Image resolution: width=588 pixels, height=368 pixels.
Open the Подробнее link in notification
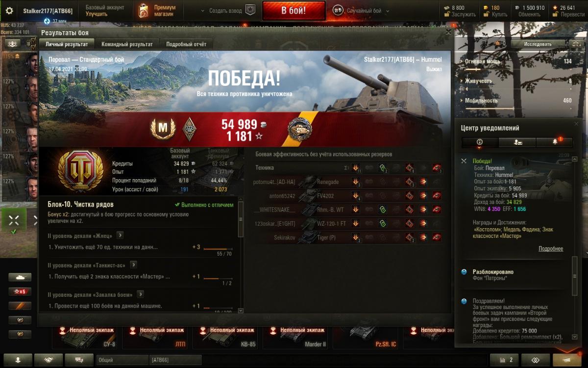(551, 249)
